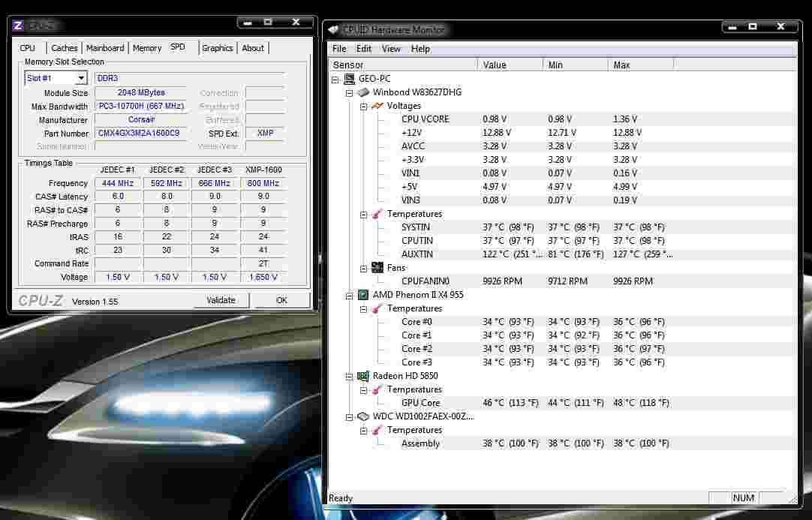Viewport: 812px width, 520px height.
Task: Click the Max column header
Action: [x=641, y=65]
